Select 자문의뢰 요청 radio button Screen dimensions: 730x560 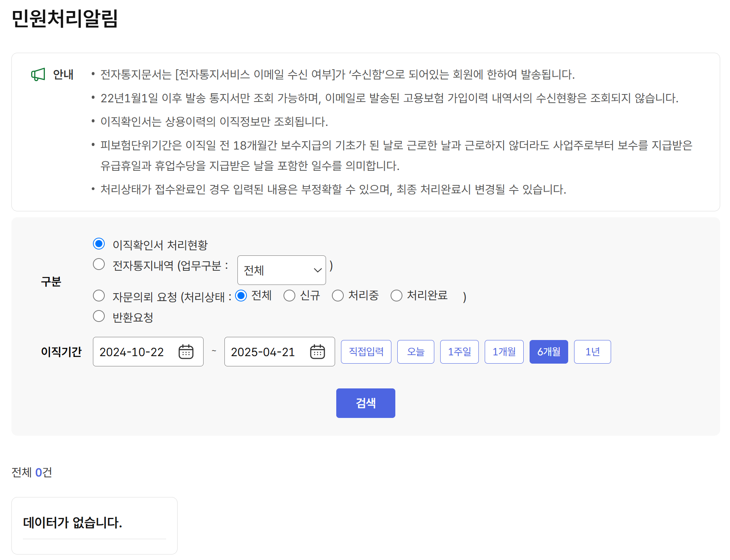(99, 296)
